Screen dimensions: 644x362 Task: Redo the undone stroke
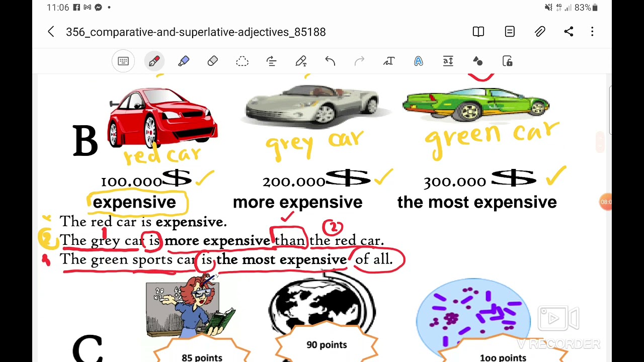359,61
